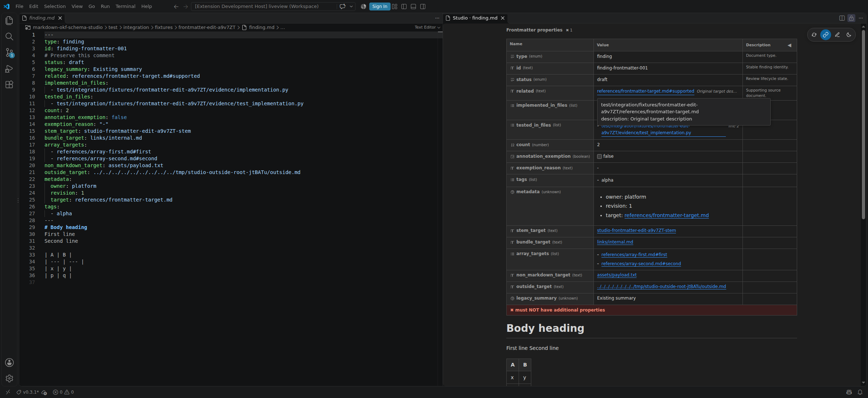This screenshot has width=868, height=398.
Task: Open references/frontmatter-target.md#supported link
Action: pos(646,91)
